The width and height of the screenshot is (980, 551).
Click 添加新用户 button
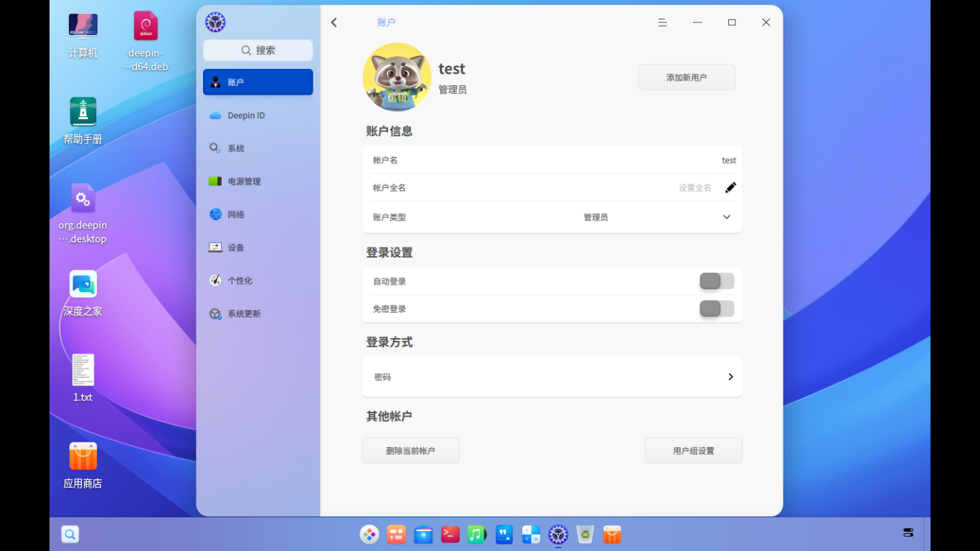[687, 77]
